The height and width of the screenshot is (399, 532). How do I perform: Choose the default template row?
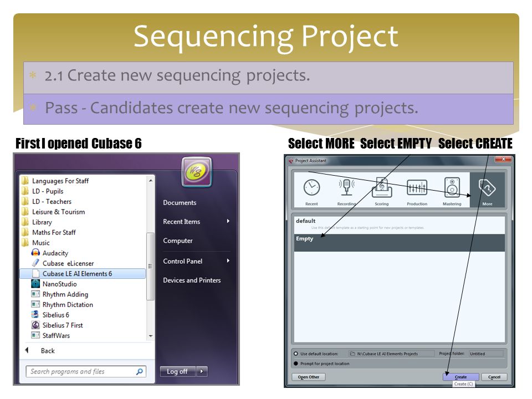tap(400, 224)
